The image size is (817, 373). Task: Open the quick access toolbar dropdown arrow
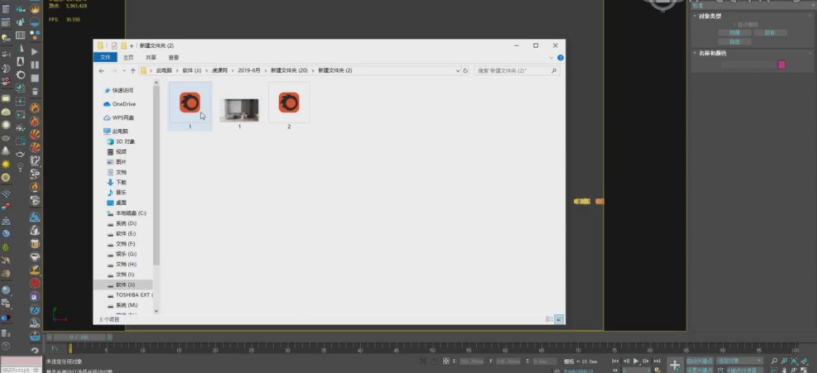[131, 46]
